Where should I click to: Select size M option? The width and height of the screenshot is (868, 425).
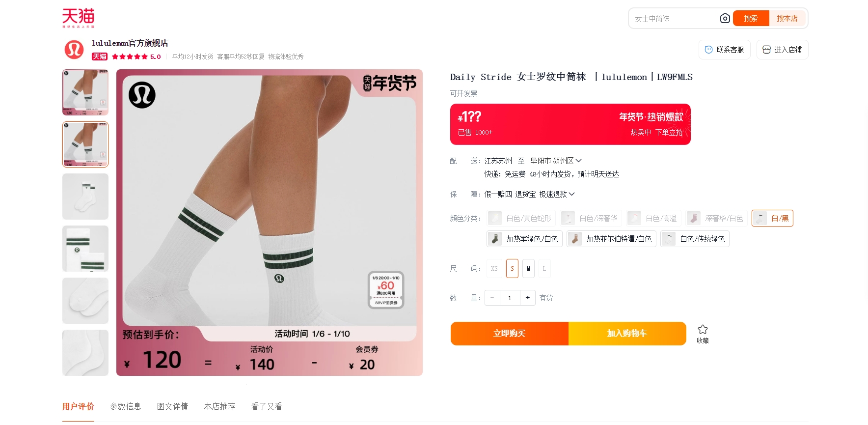528,269
